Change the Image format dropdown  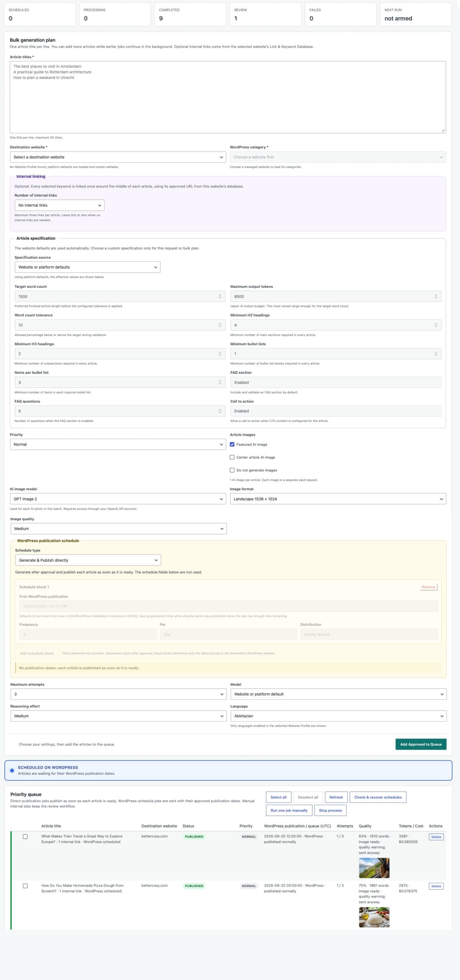pyautogui.click(x=338, y=499)
